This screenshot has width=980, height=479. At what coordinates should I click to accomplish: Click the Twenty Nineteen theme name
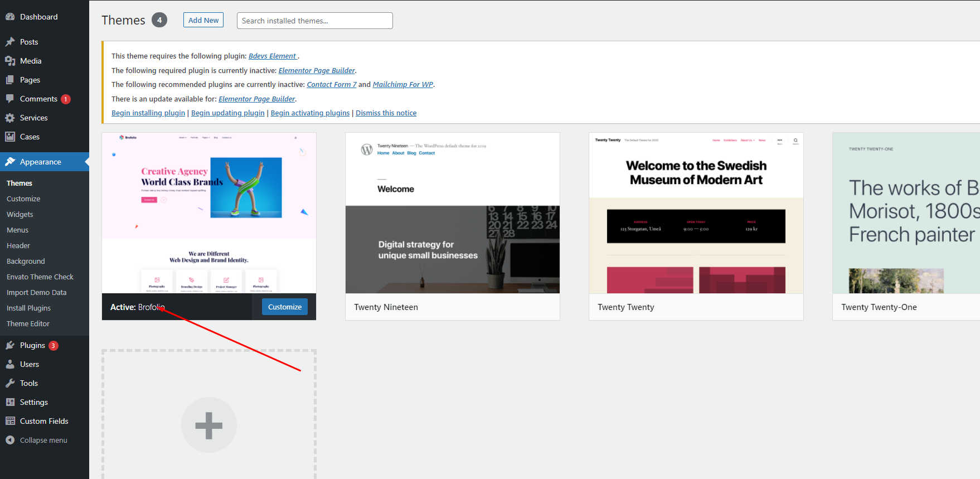tap(386, 307)
